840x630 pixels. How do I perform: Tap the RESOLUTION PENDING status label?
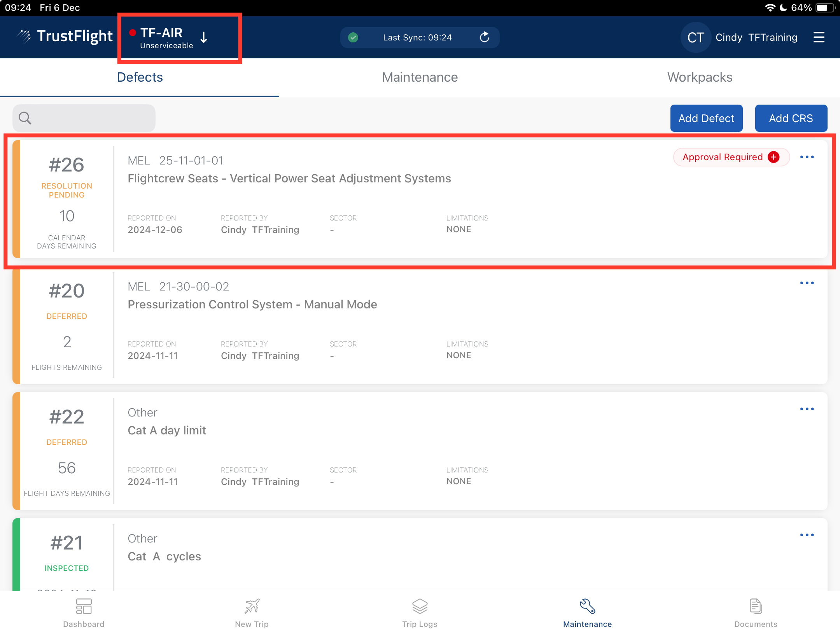pyautogui.click(x=66, y=191)
